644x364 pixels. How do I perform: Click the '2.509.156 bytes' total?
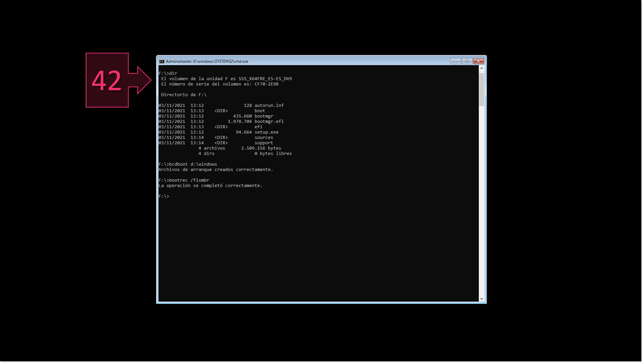coord(261,148)
